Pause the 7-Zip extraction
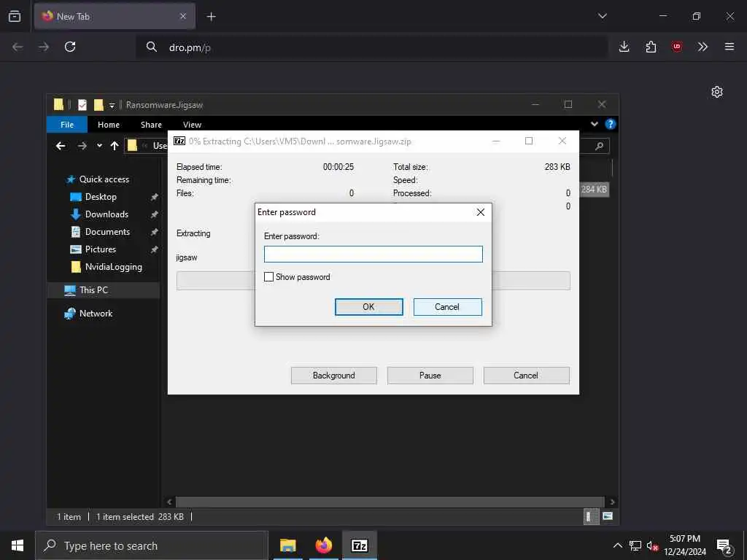Screen dimensions: 747x560 tap(430, 376)
